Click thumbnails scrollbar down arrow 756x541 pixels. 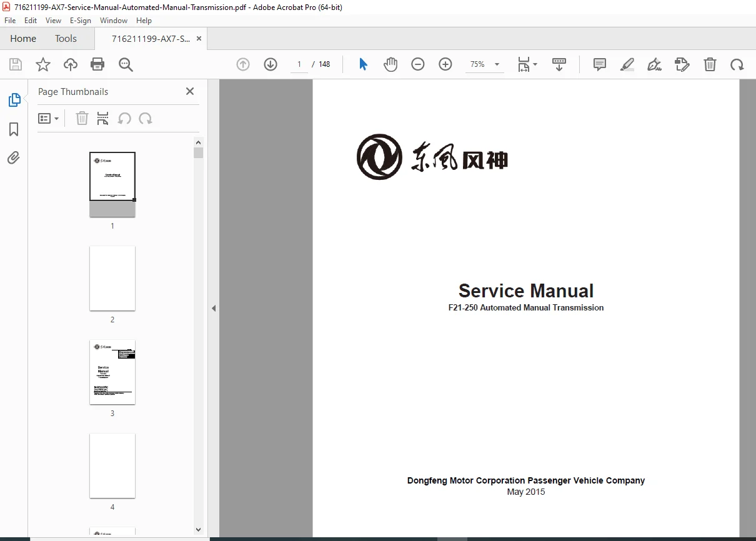199,530
